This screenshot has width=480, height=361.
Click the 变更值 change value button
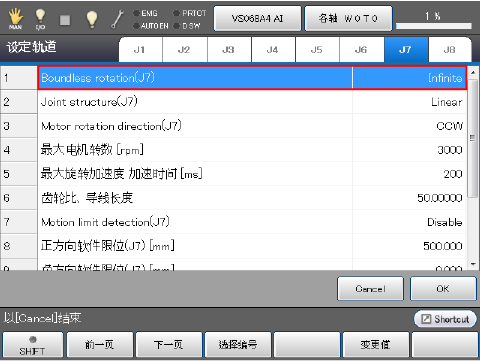[x=376, y=345]
